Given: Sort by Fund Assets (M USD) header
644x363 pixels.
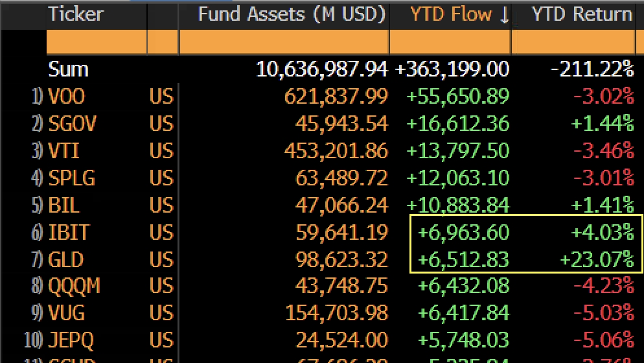Looking at the screenshot, I should [292, 14].
